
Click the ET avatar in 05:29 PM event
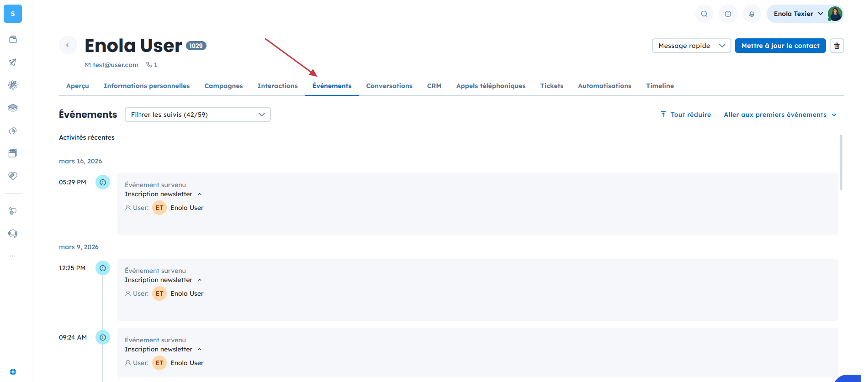[x=159, y=208]
